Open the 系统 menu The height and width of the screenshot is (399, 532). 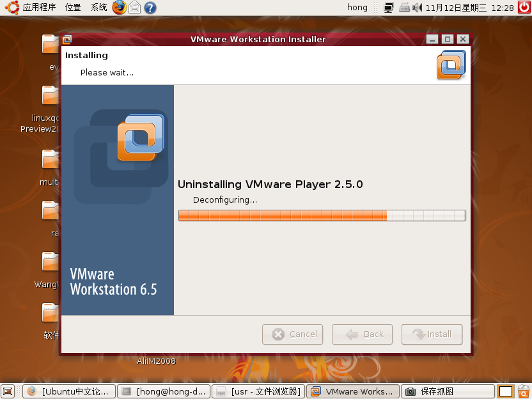(98, 8)
